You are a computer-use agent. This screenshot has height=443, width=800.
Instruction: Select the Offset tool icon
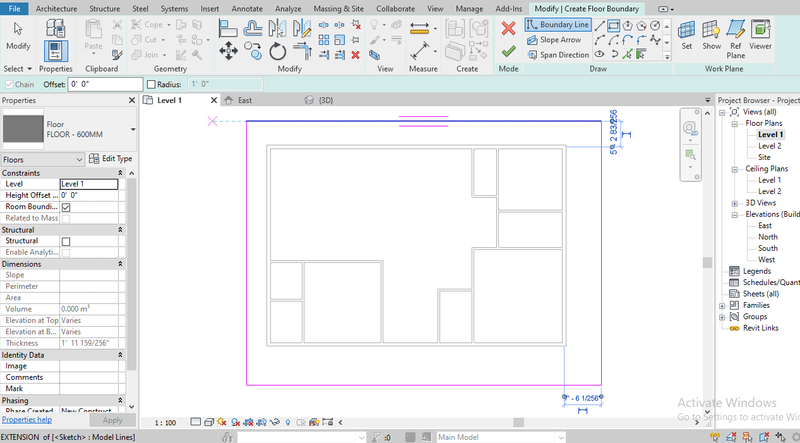point(253,28)
